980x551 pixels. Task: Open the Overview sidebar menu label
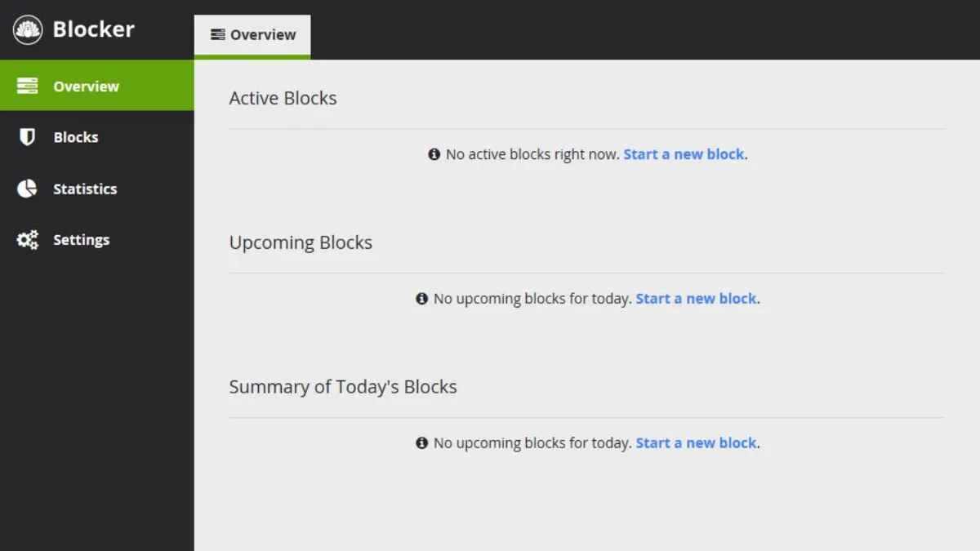[86, 87]
